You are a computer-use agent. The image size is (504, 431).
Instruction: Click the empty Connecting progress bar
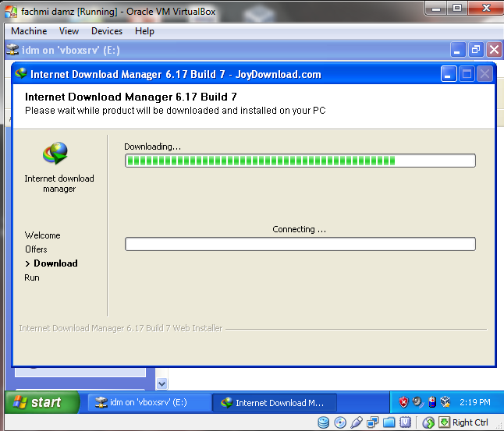(300, 244)
